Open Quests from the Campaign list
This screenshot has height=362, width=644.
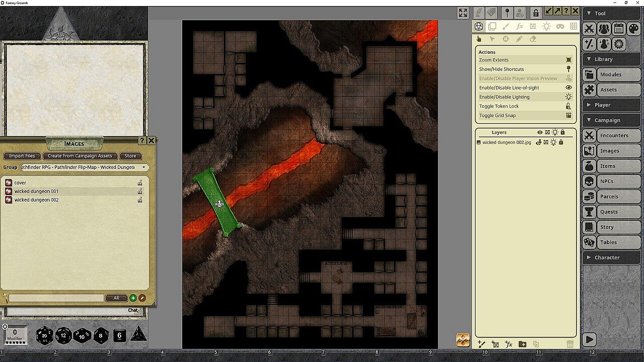point(611,212)
